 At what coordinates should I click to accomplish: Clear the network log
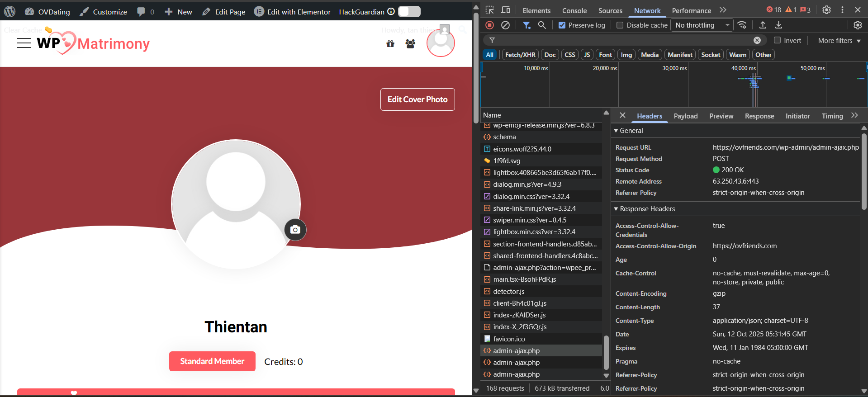tap(505, 25)
